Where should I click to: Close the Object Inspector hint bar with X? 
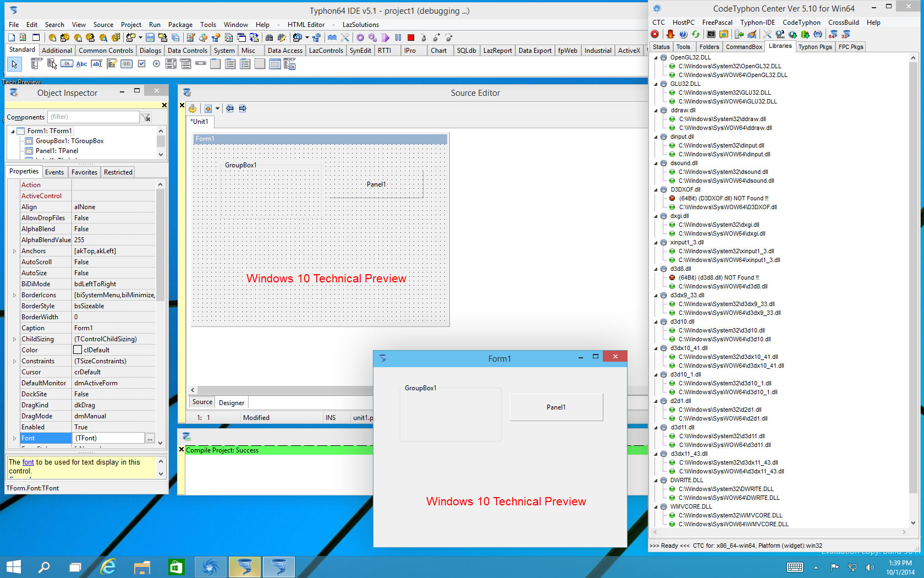tap(164, 105)
